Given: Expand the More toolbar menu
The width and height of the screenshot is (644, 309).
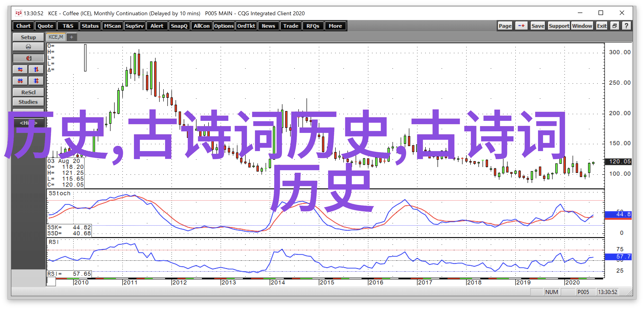Looking at the screenshot, I should click(x=335, y=26).
